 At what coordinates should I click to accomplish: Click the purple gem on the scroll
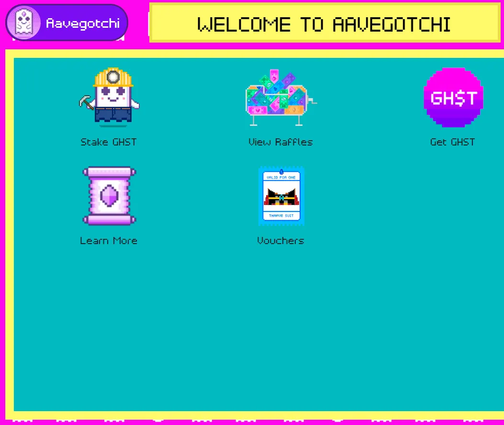110,196
